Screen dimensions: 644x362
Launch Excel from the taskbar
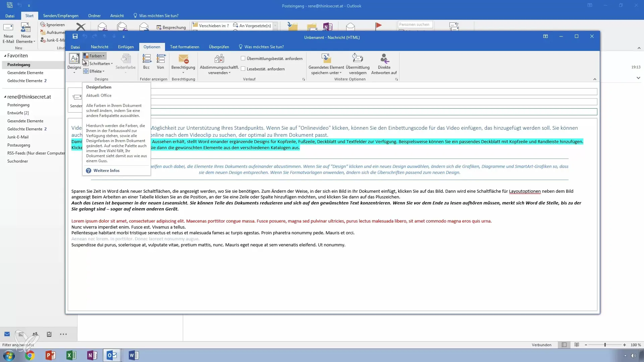tap(71, 355)
